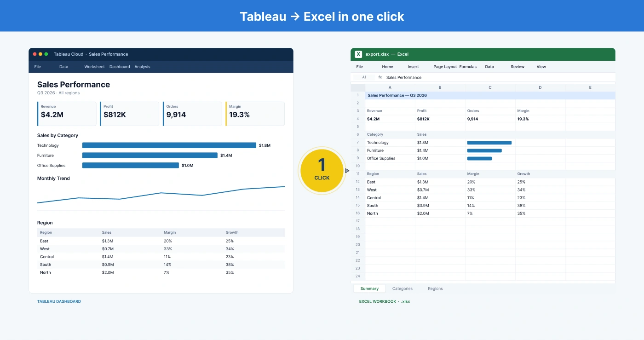Click the data bar in Excel's Technology row
This screenshot has width=644, height=340.
(x=489, y=143)
